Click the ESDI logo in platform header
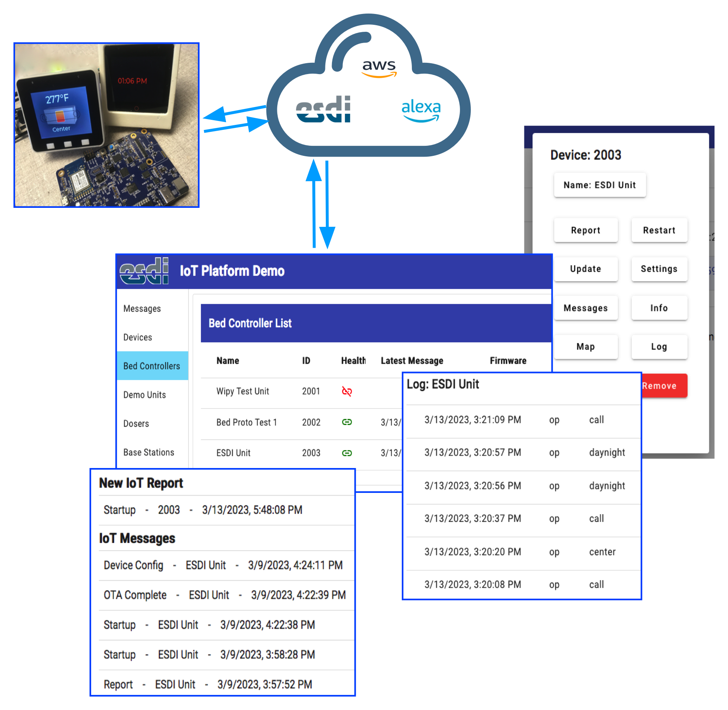The width and height of the screenshot is (728, 710). click(x=144, y=271)
